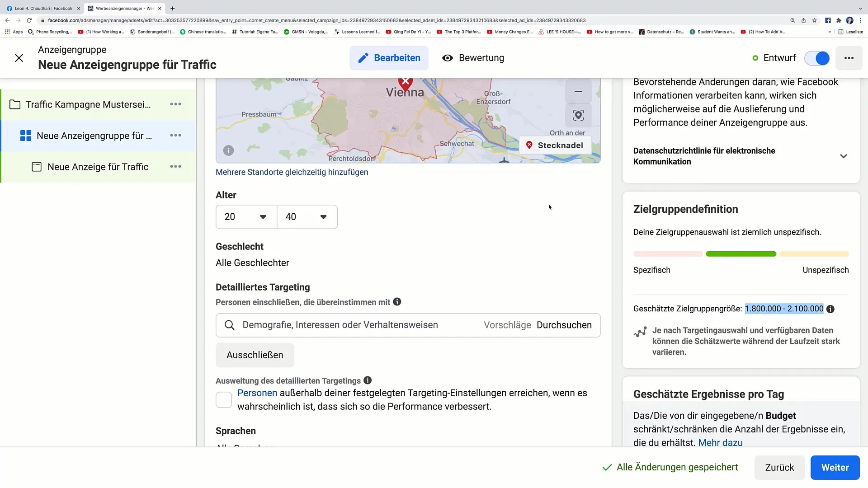Open the browser share icon in address bar
Screen dimensions: 868x488
pos(803,20)
